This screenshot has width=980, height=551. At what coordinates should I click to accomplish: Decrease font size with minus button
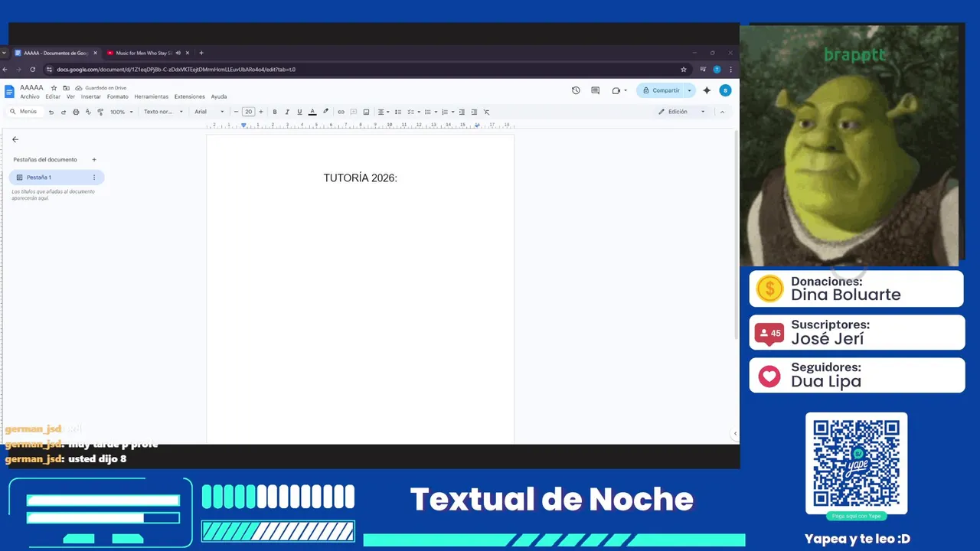coord(237,112)
